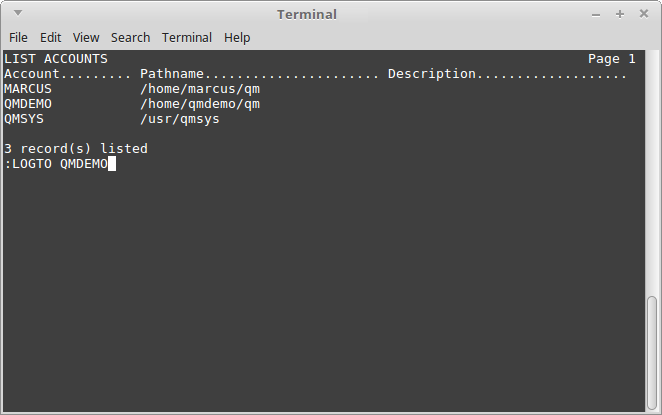Click the vertical scrollbar thumb
This screenshot has height=415, width=662.
point(652,353)
